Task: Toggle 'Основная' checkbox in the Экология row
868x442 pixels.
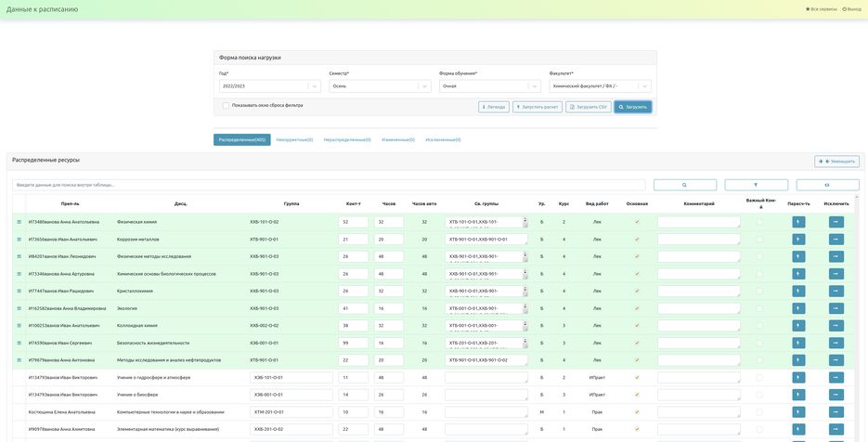Action: (x=637, y=308)
